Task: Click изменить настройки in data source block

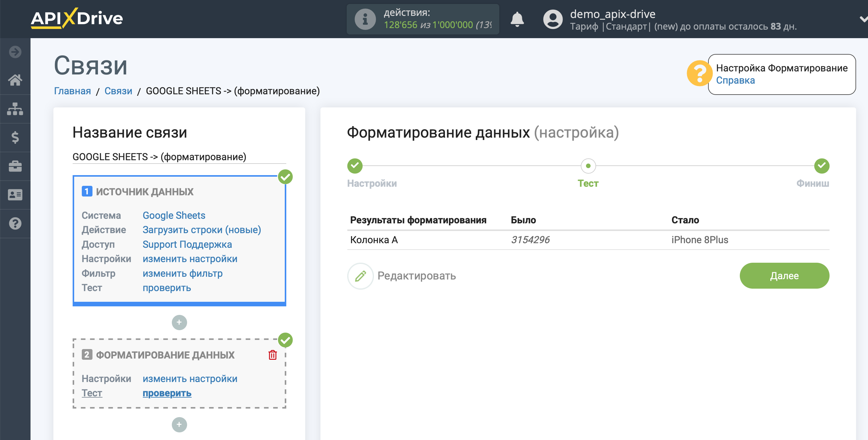Action: tap(190, 259)
